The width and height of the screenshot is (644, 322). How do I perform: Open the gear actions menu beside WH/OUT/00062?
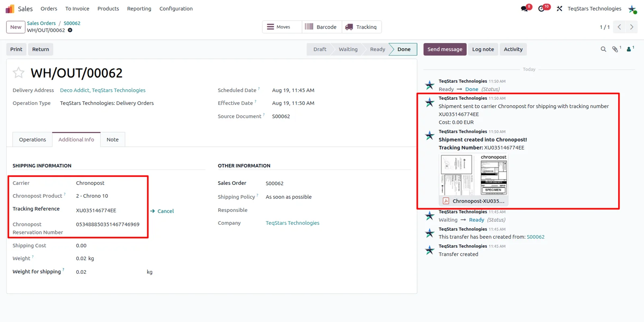[70, 30]
